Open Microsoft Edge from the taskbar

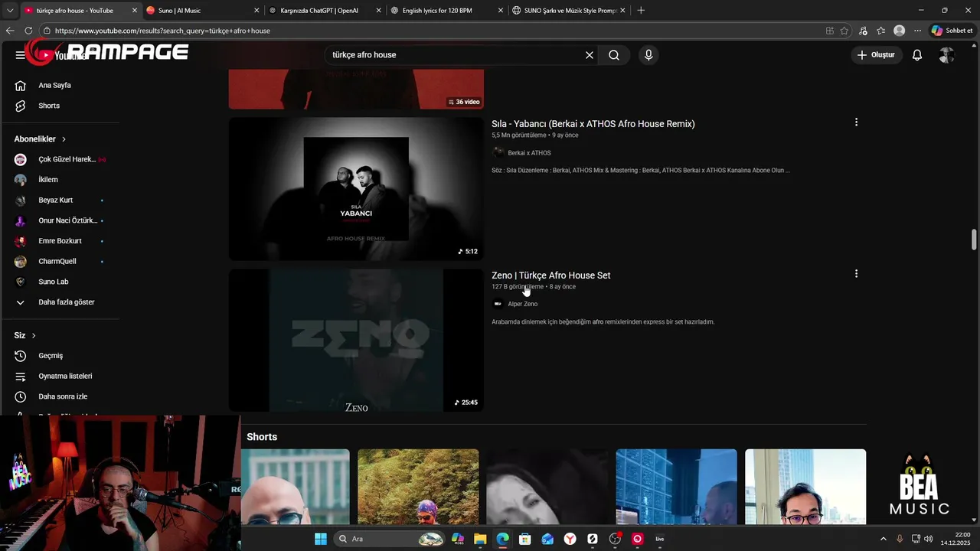(x=502, y=539)
